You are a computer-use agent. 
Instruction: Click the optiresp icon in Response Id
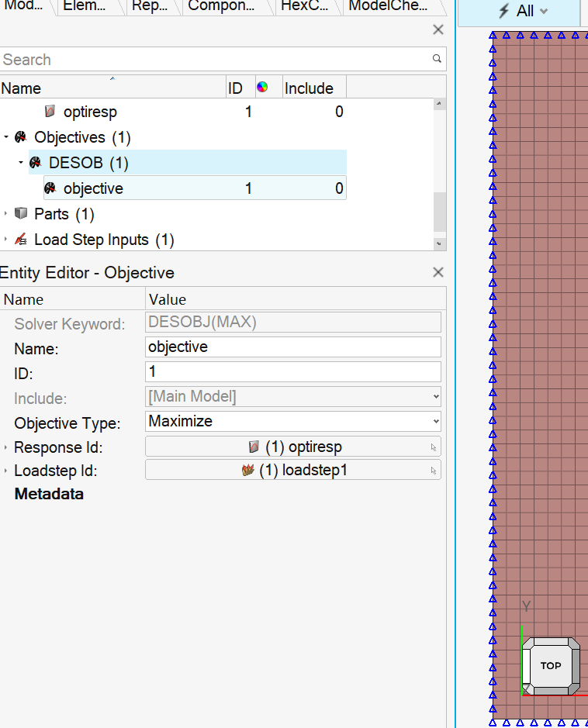point(254,447)
